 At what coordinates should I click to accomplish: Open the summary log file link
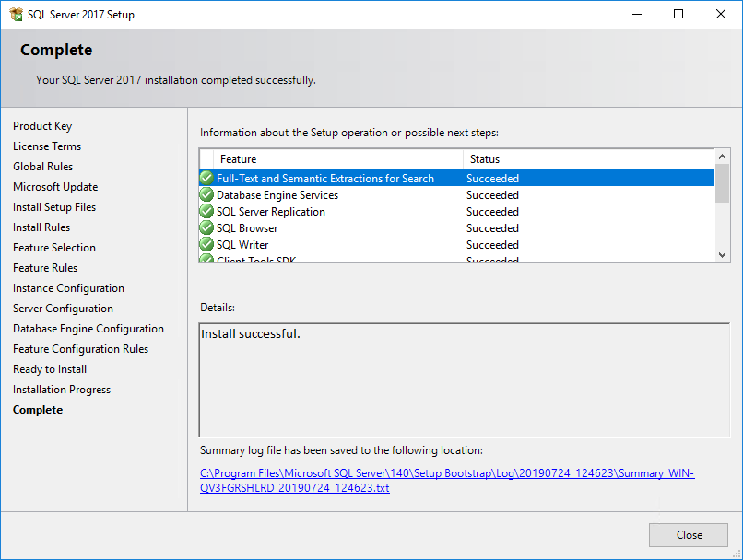point(447,481)
